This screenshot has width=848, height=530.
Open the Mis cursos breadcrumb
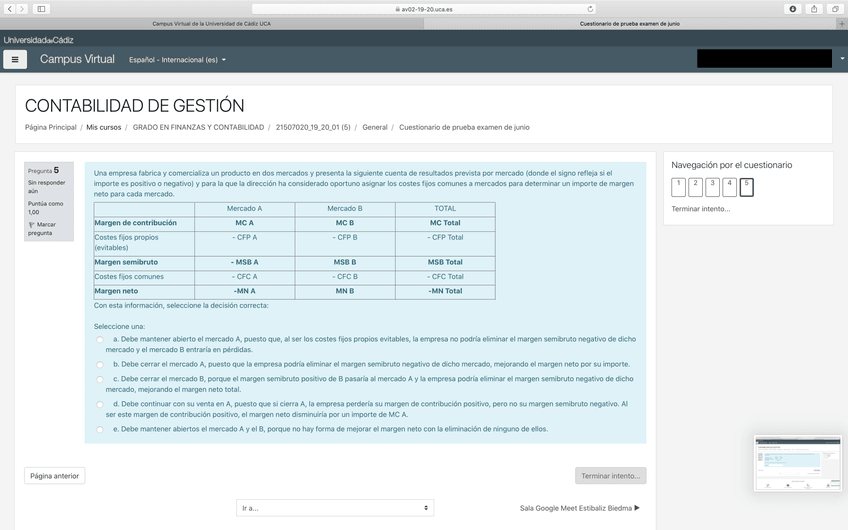pos(103,127)
